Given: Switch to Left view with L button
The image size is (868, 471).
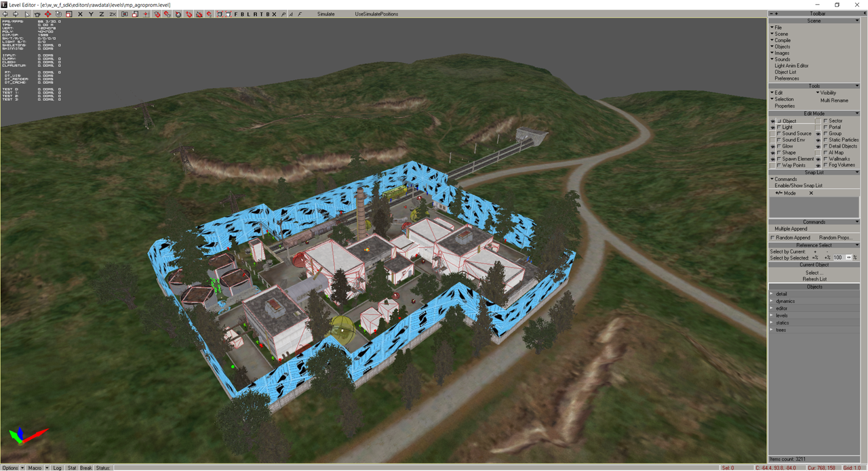Looking at the screenshot, I should (x=249, y=14).
